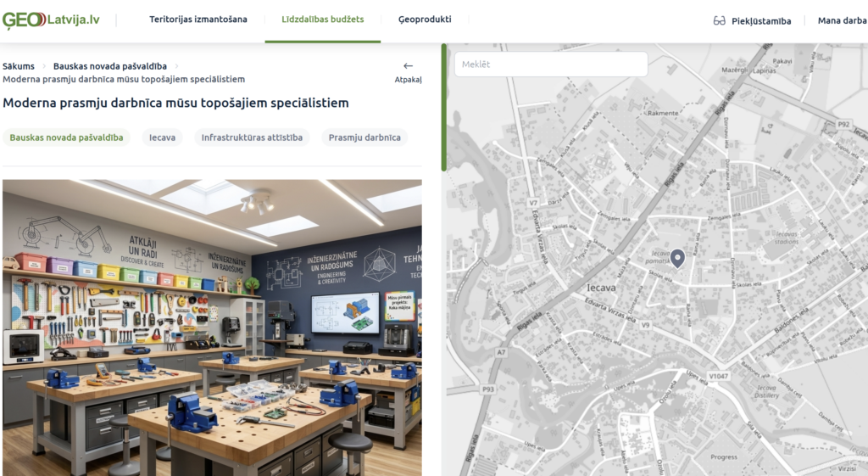
Task: Click the A7 road shield on map
Action: click(502, 352)
